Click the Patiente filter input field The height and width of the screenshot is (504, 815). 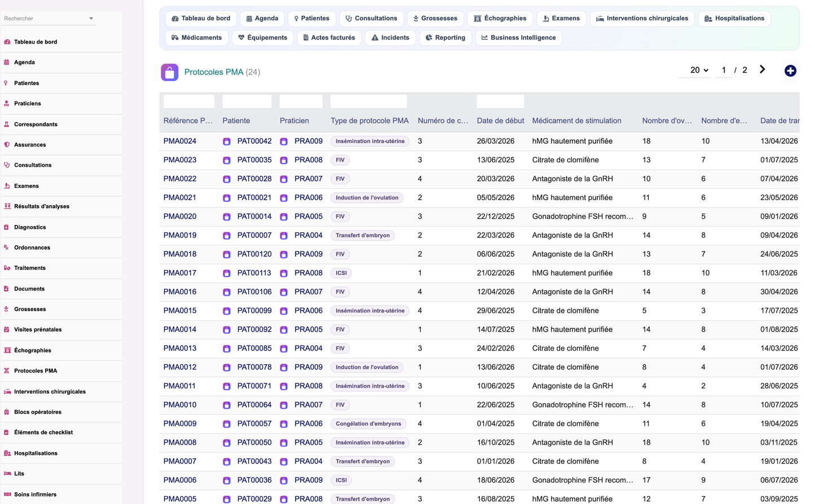[247, 101]
